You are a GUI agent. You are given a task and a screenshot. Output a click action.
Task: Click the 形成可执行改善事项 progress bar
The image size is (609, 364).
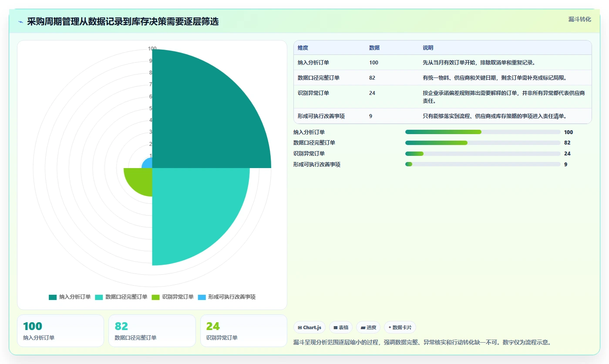pos(483,164)
